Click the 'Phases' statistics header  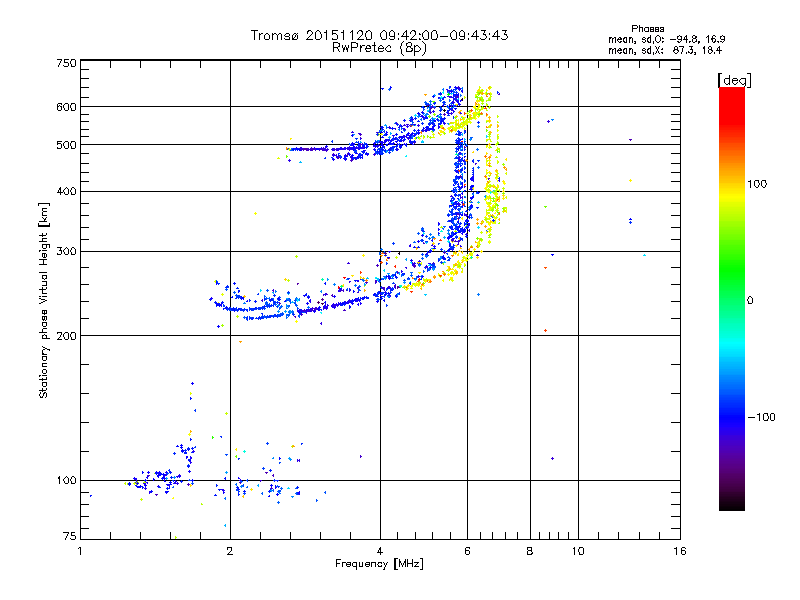[647, 29]
